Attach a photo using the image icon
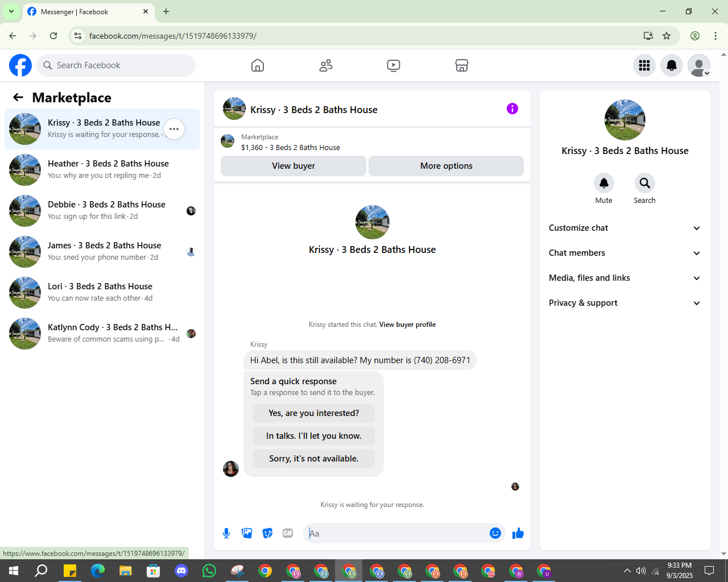728x582 pixels. pyautogui.click(x=247, y=533)
